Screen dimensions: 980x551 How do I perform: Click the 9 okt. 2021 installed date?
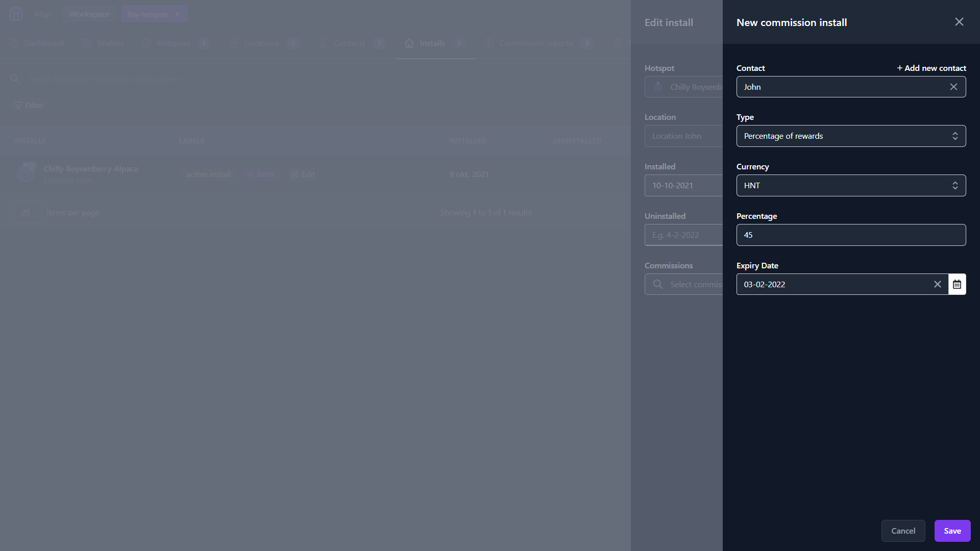(x=469, y=174)
